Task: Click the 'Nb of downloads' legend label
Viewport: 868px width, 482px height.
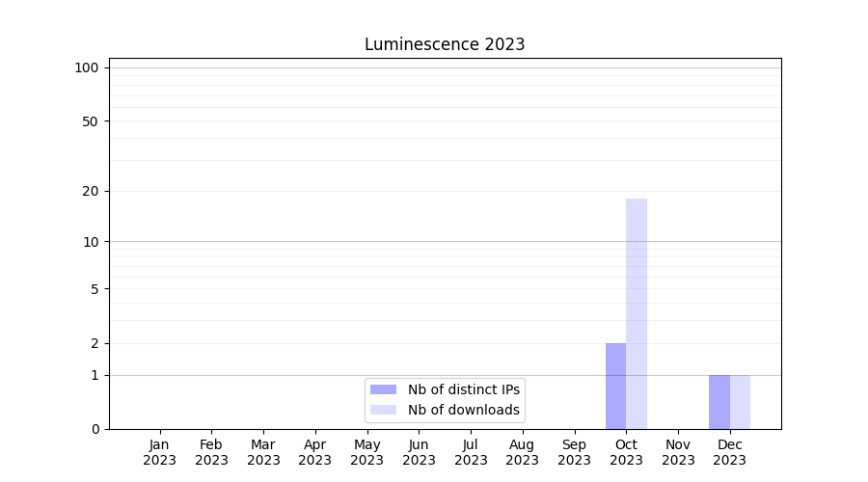Action: (x=464, y=410)
